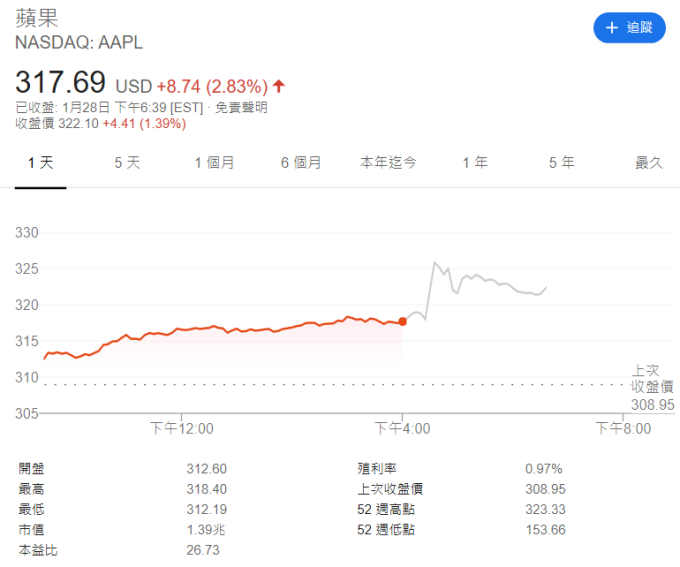
Task: Select the 5 年 tab
Action: point(562,163)
